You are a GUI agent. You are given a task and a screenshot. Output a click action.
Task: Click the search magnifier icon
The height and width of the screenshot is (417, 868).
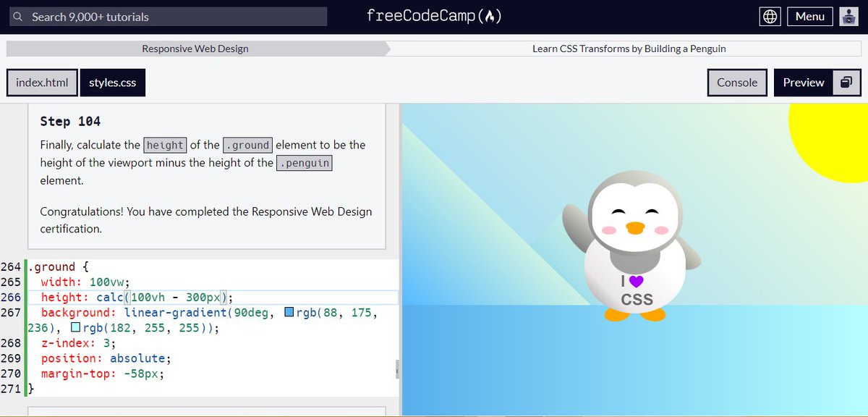coord(19,17)
